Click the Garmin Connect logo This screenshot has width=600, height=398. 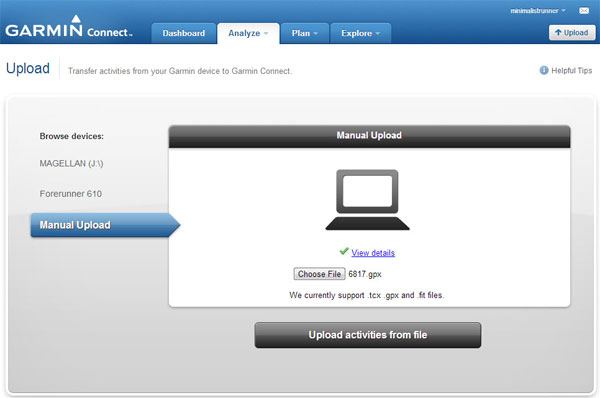click(x=69, y=27)
